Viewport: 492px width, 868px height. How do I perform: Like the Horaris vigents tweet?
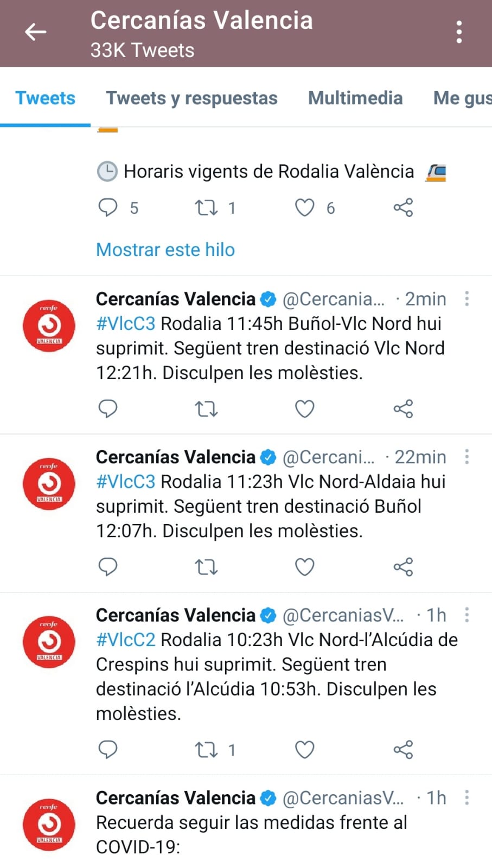click(x=304, y=207)
